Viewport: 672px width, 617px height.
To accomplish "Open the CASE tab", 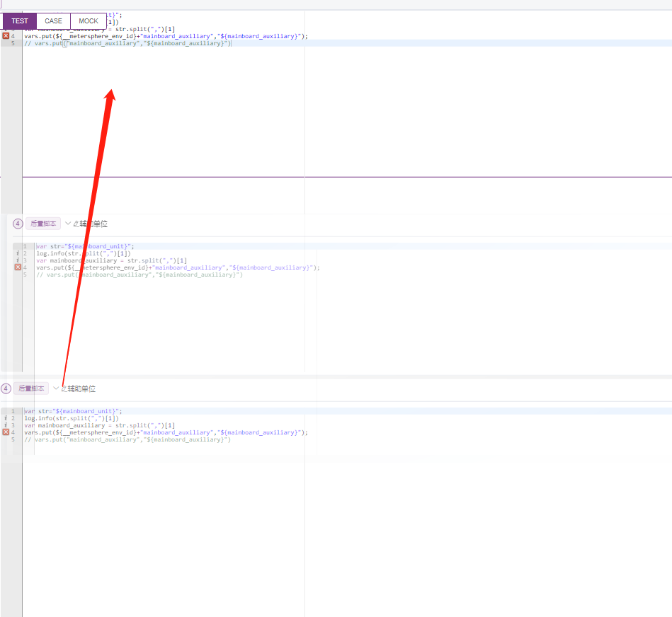I will point(54,21).
